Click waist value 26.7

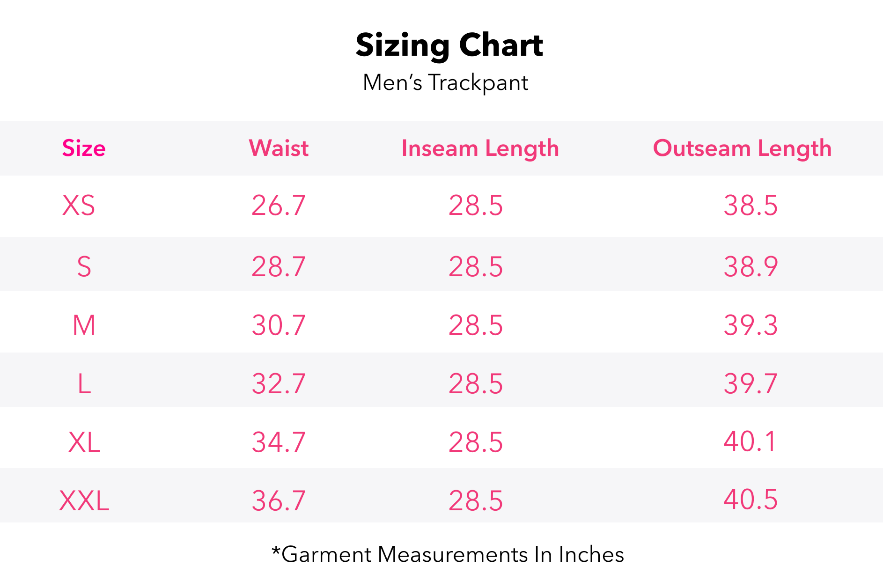pos(279,206)
